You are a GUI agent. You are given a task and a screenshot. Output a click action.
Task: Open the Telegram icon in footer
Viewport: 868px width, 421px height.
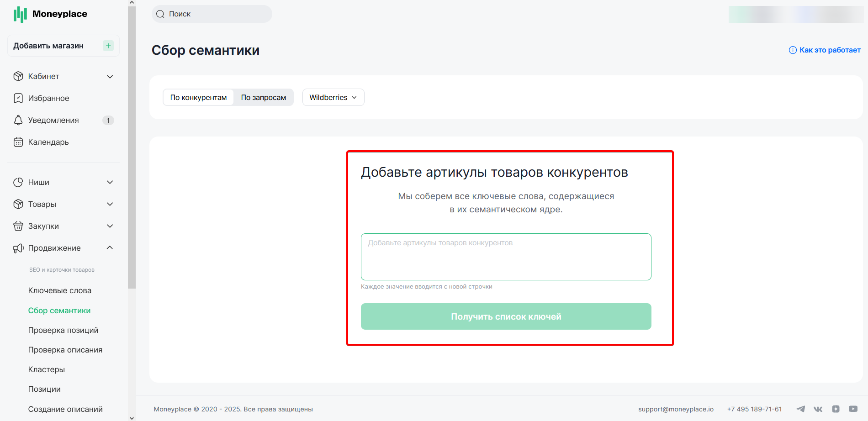pos(800,409)
